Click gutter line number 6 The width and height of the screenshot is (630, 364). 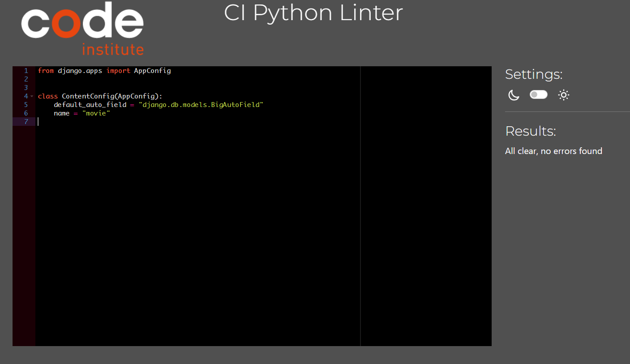point(26,113)
